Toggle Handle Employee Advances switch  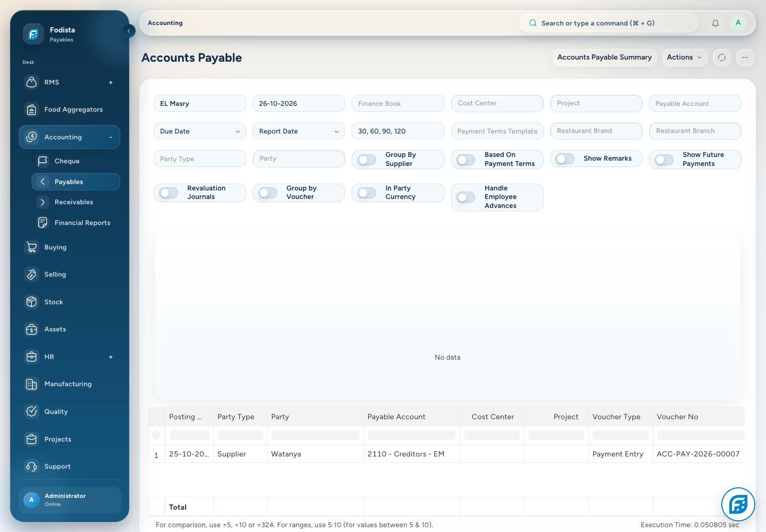pyautogui.click(x=466, y=197)
